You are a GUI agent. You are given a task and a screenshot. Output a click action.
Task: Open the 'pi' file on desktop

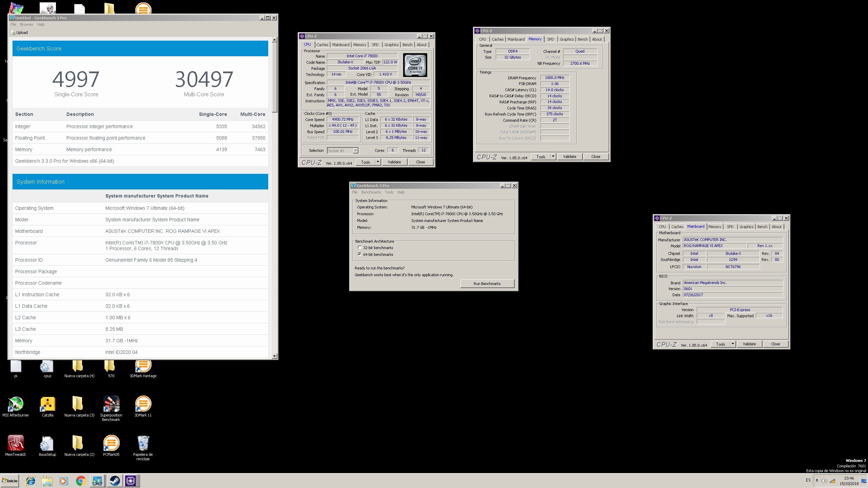16,369
